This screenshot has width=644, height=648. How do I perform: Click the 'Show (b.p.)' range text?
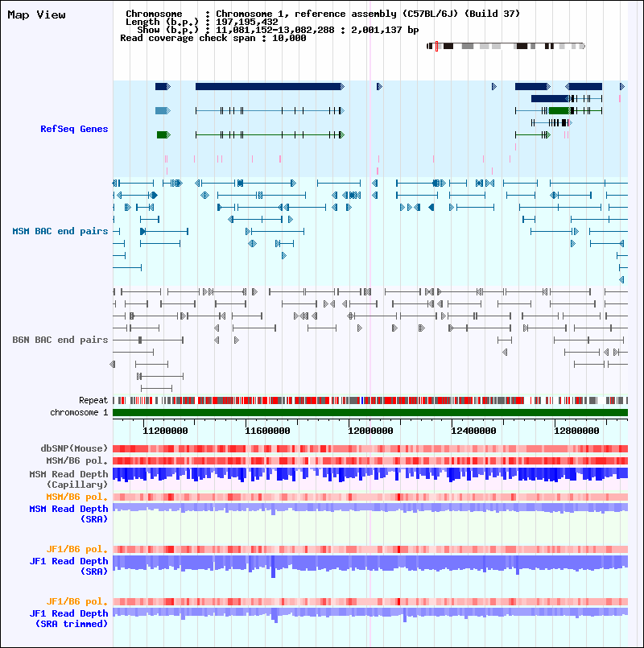278,30
